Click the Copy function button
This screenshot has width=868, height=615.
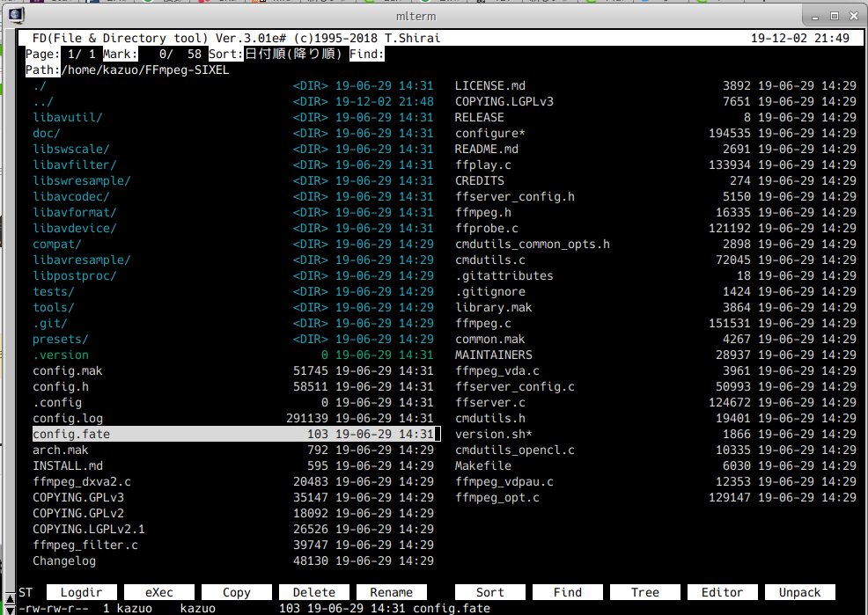coord(237,592)
